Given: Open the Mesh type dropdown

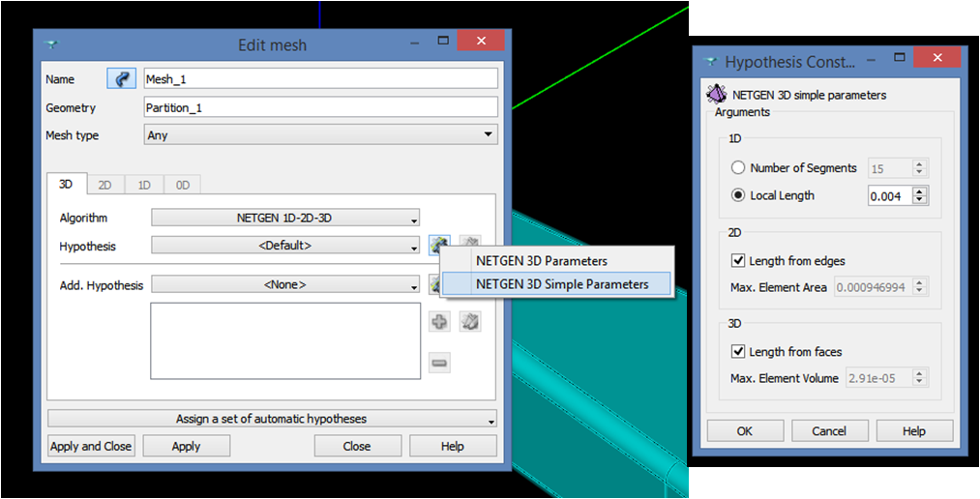Looking at the screenshot, I should [320, 134].
